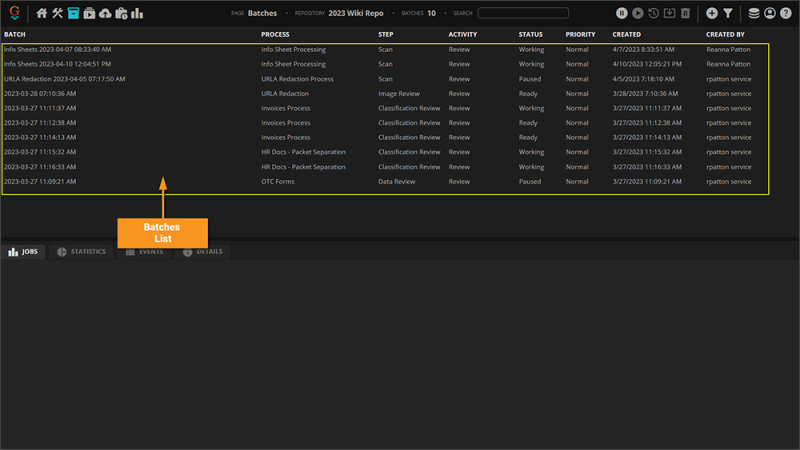The image size is (800, 450).
Task: Click 'rpatton service' in the OTC Forms row
Action: point(729,182)
